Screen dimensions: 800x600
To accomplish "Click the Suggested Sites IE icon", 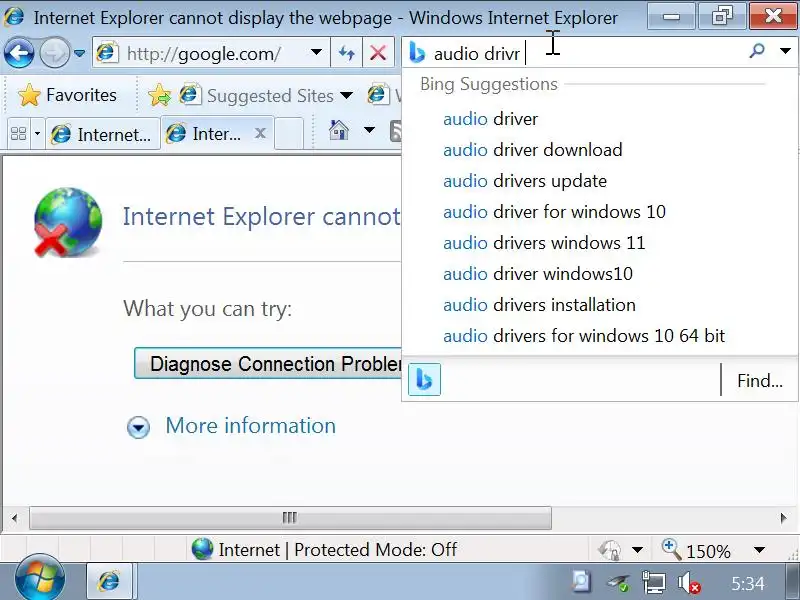I will (x=189, y=94).
